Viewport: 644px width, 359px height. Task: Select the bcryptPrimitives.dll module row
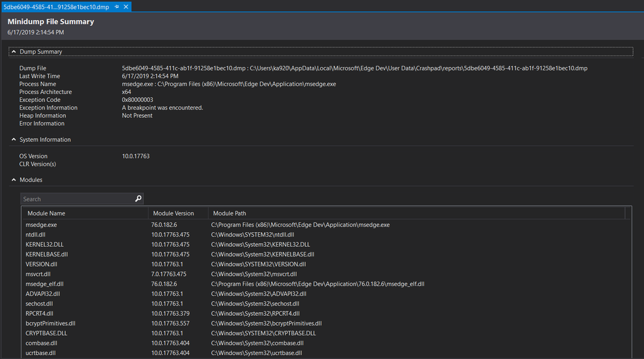pos(326,324)
